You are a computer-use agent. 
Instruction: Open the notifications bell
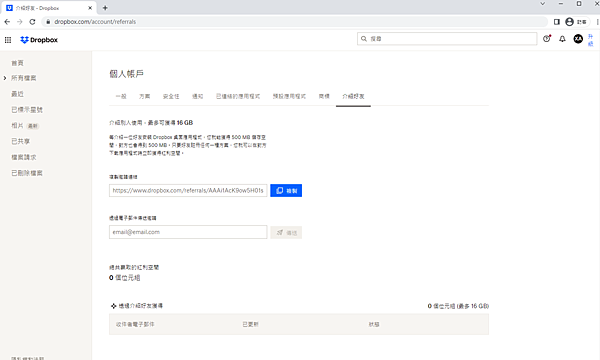pos(562,39)
